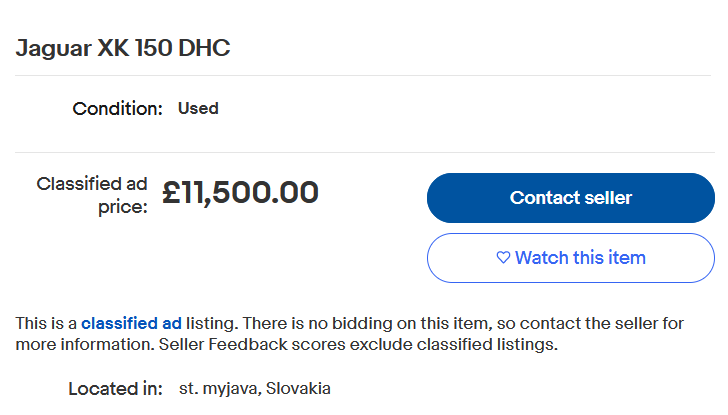Click the Contact seller button
The height and width of the screenshot is (415, 728).
[x=570, y=198]
